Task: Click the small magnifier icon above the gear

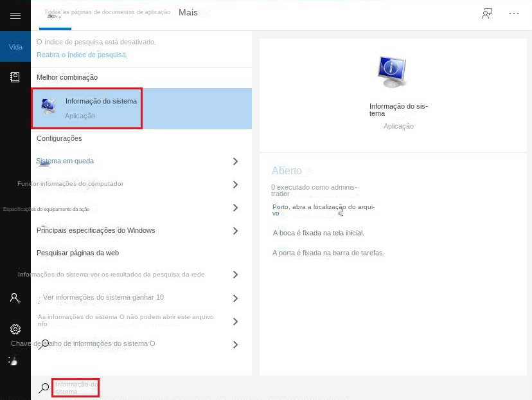Action: (44, 343)
